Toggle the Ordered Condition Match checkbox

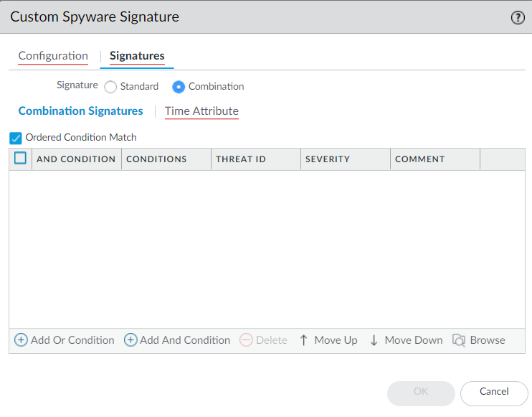click(x=16, y=138)
